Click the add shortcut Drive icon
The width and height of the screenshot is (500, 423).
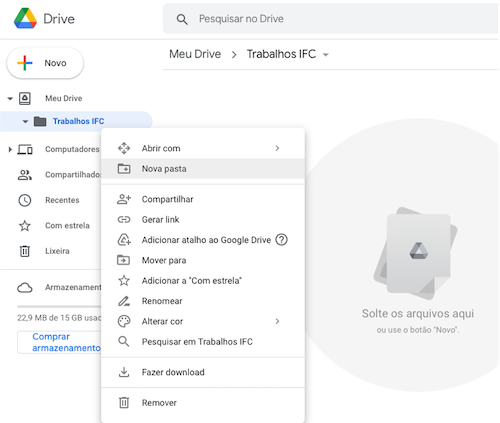pyautogui.click(x=124, y=240)
